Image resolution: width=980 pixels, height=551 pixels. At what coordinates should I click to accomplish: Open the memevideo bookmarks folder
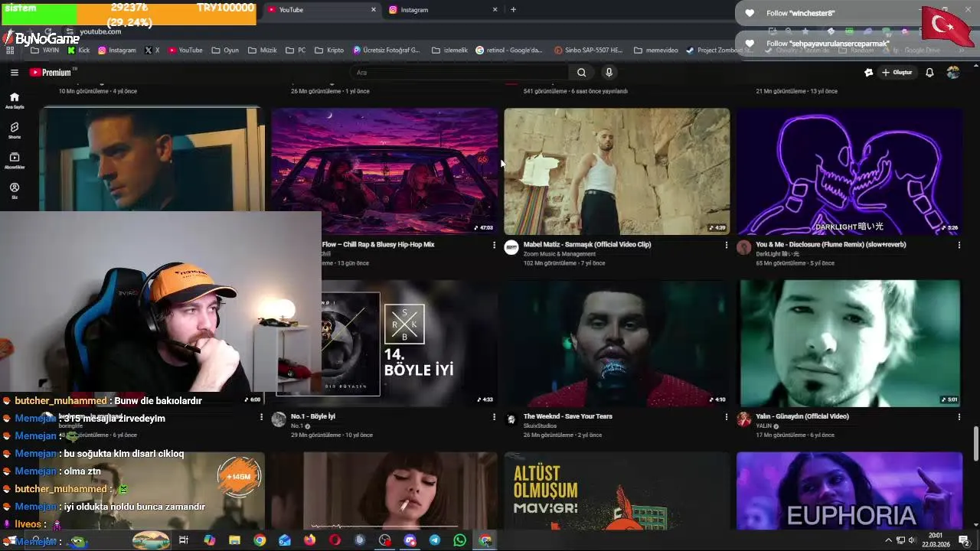[656, 51]
